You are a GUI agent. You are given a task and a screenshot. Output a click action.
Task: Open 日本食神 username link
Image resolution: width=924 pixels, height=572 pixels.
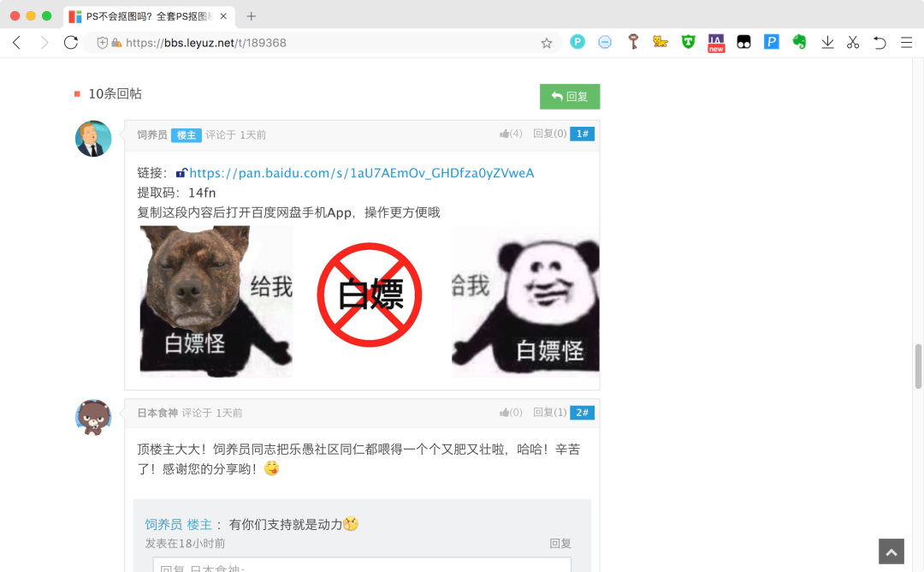point(157,413)
